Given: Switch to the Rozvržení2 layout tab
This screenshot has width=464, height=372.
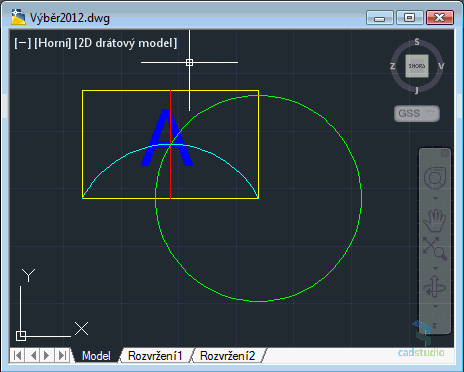Looking at the screenshot, I should coord(227,356).
